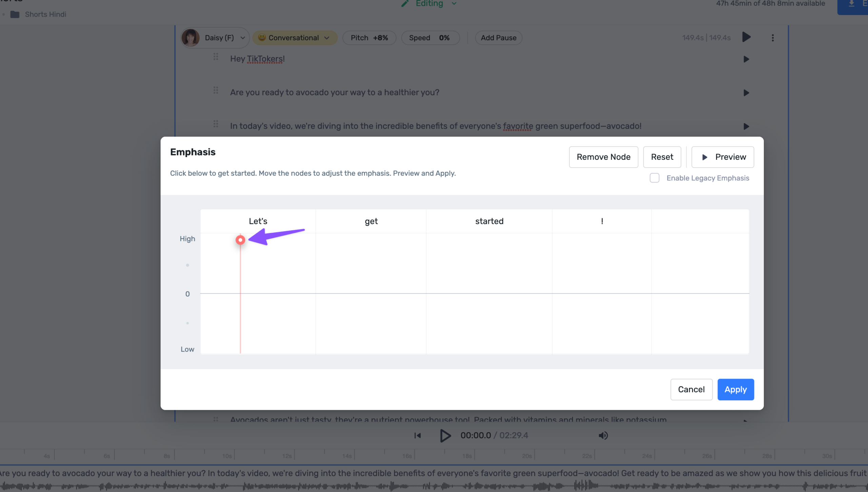
Task: Click the Remove Node button
Action: coord(603,157)
